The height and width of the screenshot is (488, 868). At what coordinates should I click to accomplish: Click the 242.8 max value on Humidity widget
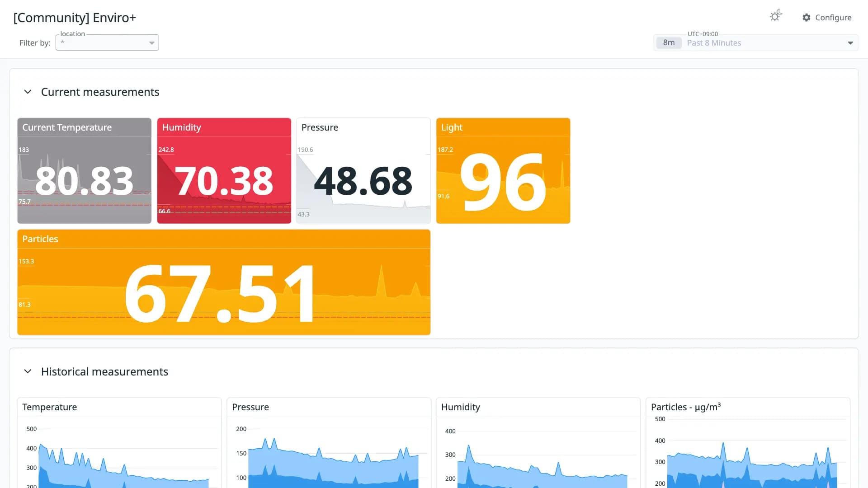[166, 150]
